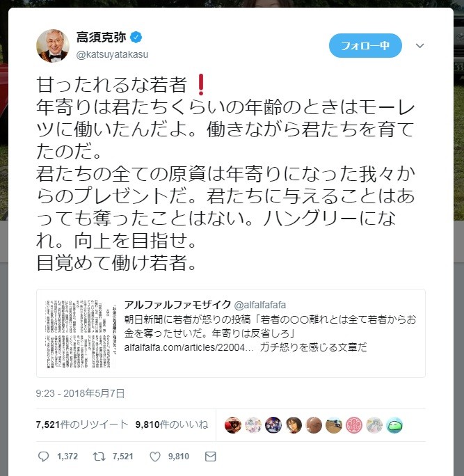Screen dimensions: 464x476
Task: Open 高須克弥 profile picture
Action: 53,46
